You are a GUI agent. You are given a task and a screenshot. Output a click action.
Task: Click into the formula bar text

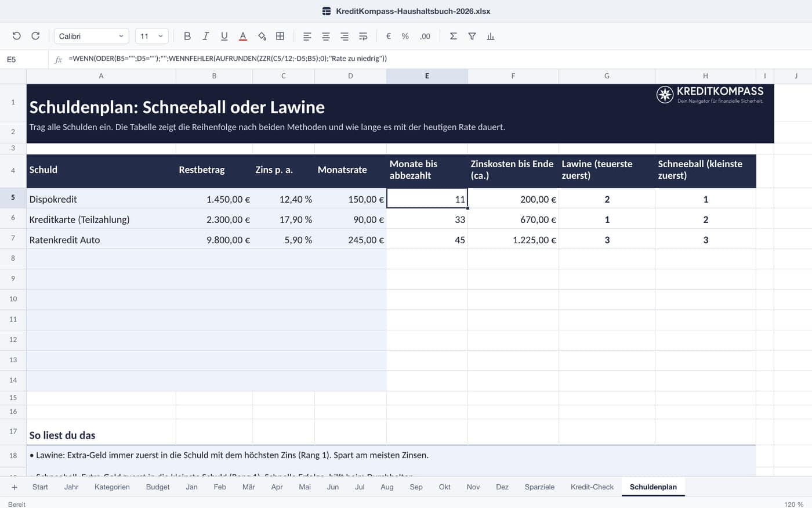(x=227, y=59)
